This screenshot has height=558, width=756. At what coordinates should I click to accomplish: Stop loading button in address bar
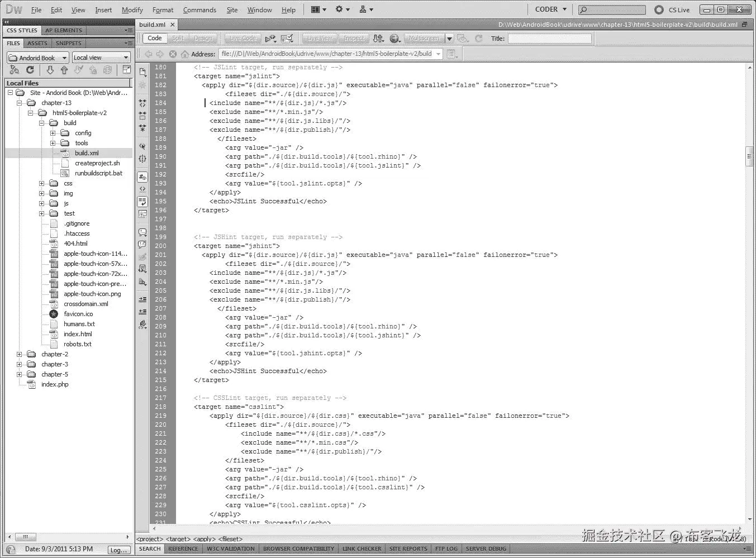(x=173, y=54)
